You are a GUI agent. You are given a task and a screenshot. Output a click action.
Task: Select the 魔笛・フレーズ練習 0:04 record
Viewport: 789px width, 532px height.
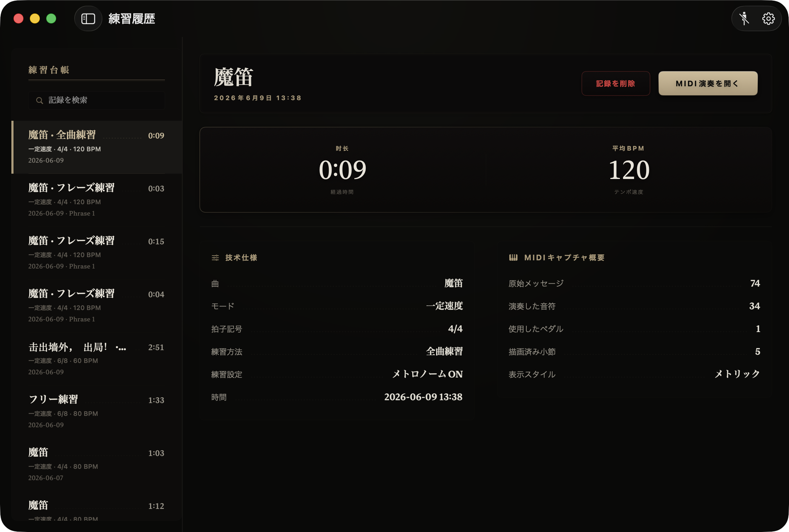(97, 306)
